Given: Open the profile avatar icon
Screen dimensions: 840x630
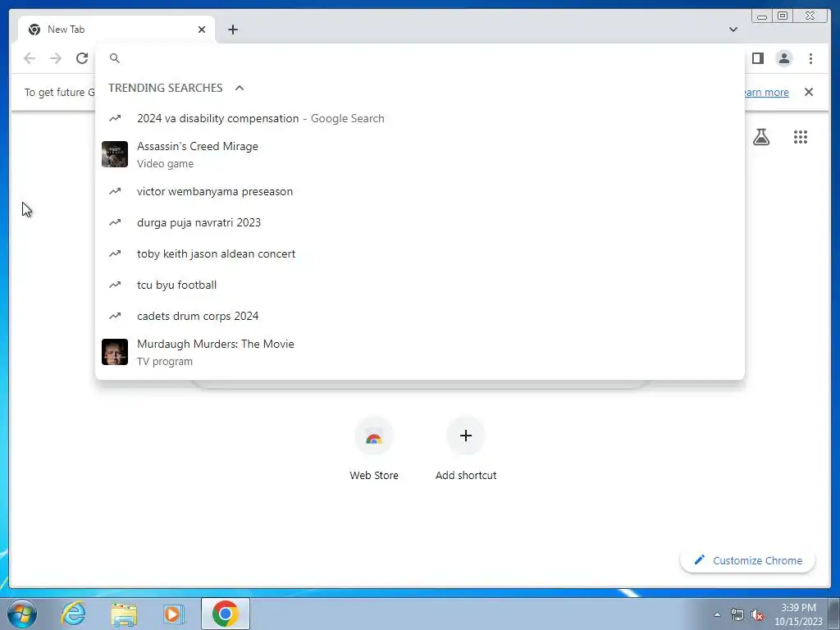Looking at the screenshot, I should [x=783, y=58].
